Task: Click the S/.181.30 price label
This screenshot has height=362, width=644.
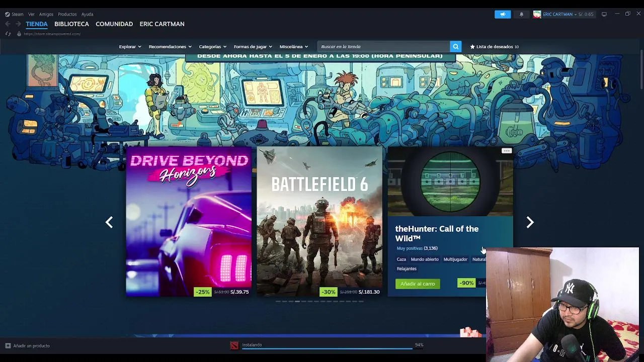Action: point(369,292)
